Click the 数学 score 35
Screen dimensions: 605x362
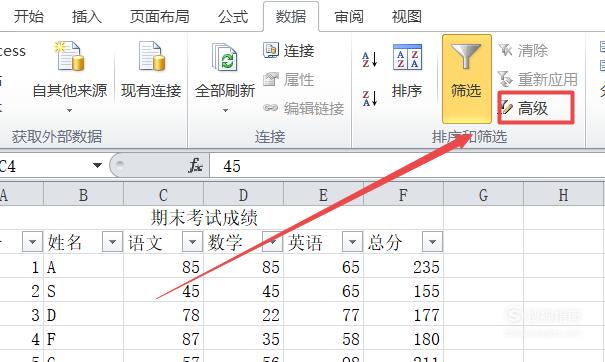(x=243, y=338)
